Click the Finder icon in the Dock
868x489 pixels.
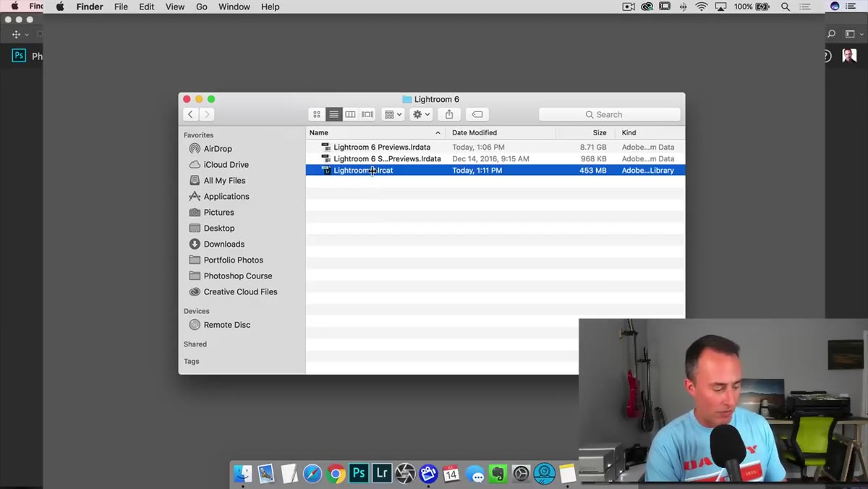coord(243,474)
